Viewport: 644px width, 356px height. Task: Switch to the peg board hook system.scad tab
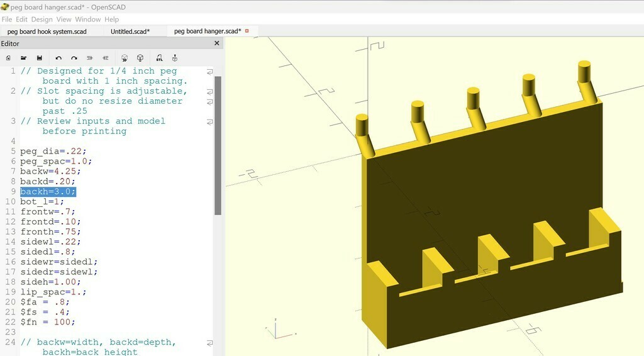[47, 31]
